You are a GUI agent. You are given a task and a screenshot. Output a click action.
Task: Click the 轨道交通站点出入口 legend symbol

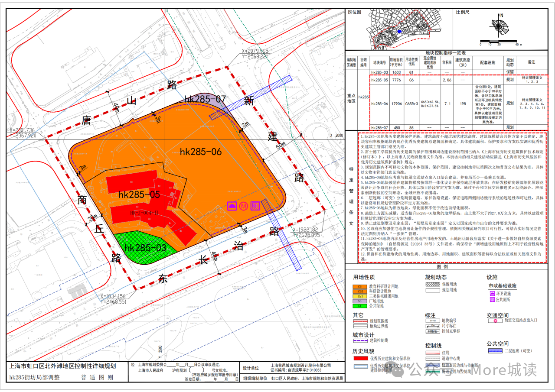(495, 321)
